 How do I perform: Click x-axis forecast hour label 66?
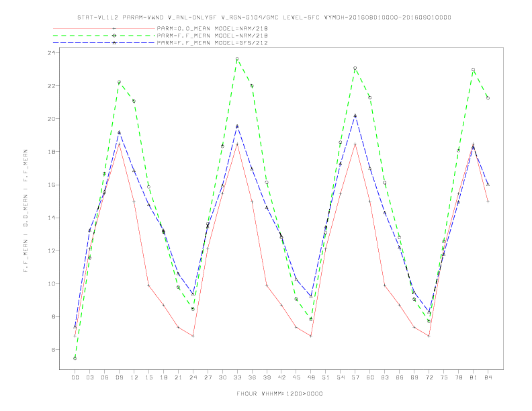400,377
